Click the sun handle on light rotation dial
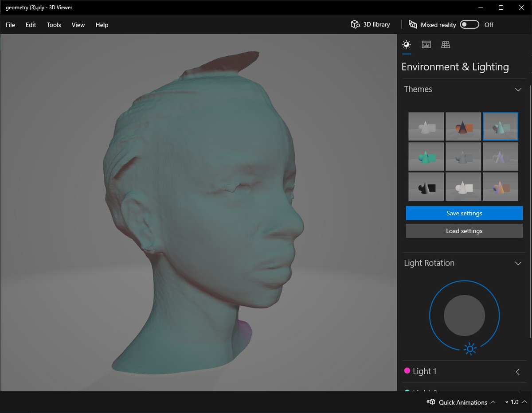This screenshot has height=413, width=532. pyautogui.click(x=470, y=349)
